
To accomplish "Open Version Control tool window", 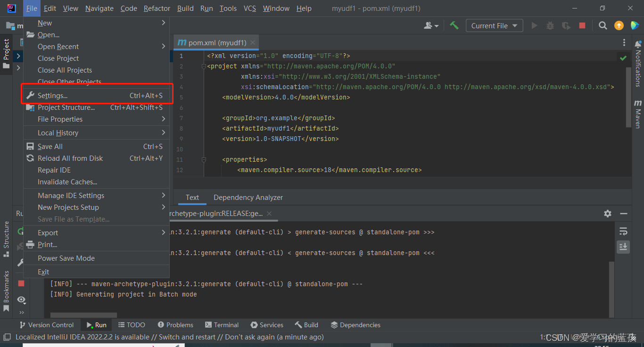I will (x=46, y=325).
